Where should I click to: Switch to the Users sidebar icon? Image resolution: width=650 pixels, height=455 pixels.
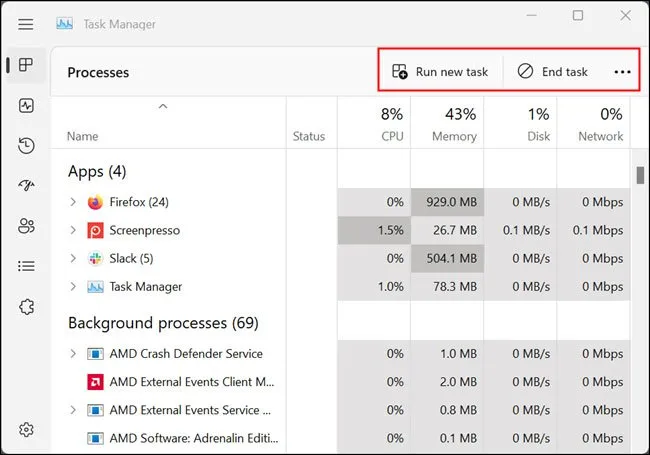[26, 226]
